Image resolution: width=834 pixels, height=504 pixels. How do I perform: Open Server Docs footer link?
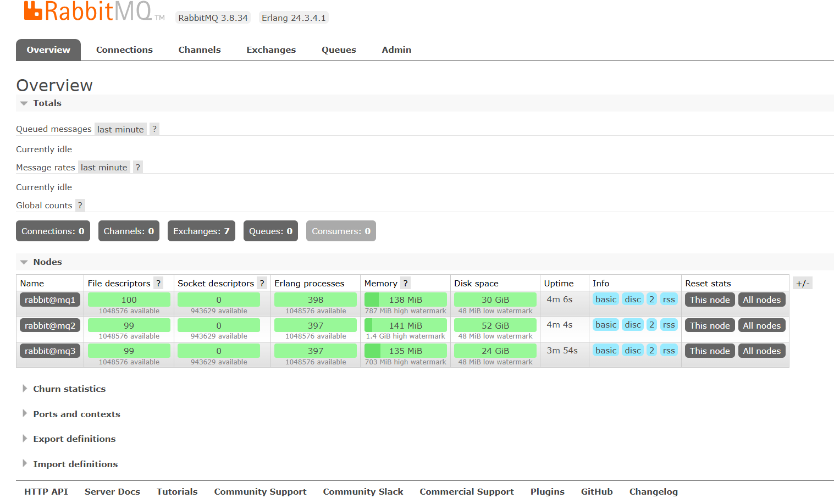tap(112, 491)
